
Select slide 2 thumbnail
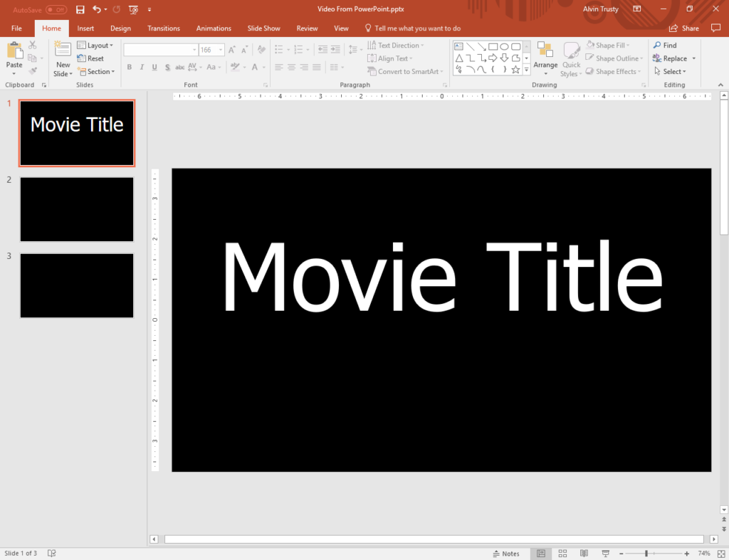pos(77,210)
